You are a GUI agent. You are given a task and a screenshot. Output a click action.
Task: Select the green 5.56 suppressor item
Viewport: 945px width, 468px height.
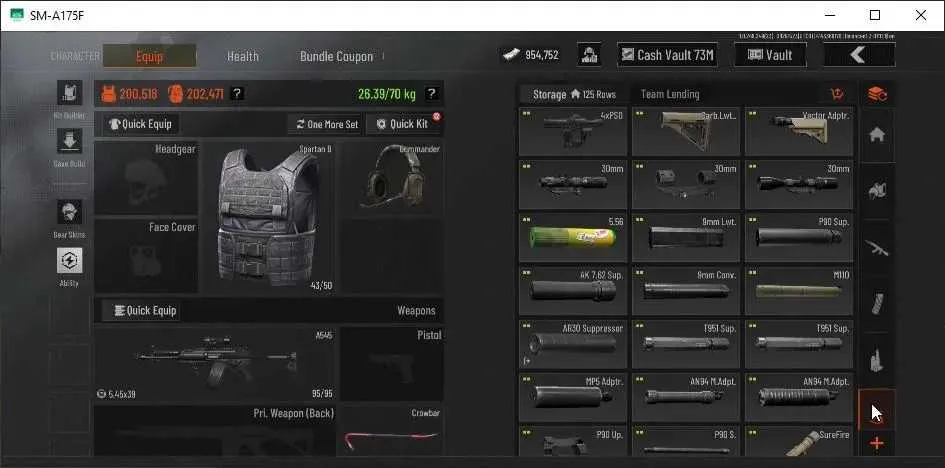(573, 238)
